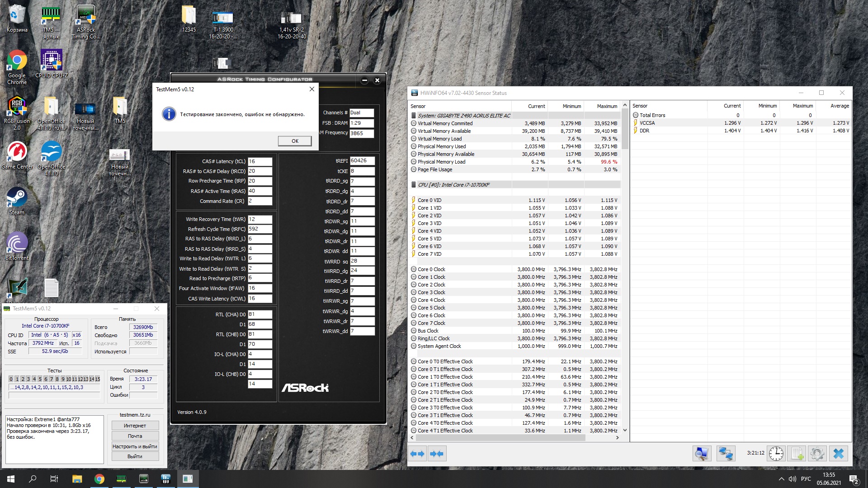The height and width of the screenshot is (488, 868).
Task: Click HWiNFO reset clock icon
Action: [x=776, y=453]
